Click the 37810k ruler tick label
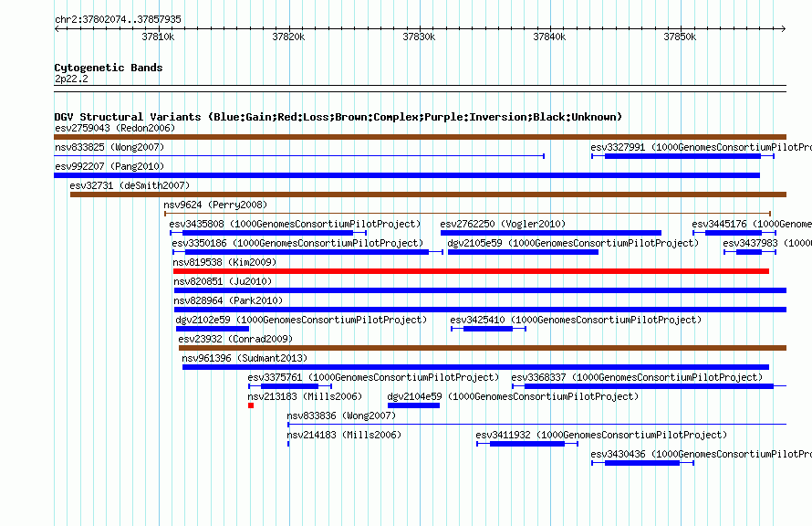 pos(158,37)
